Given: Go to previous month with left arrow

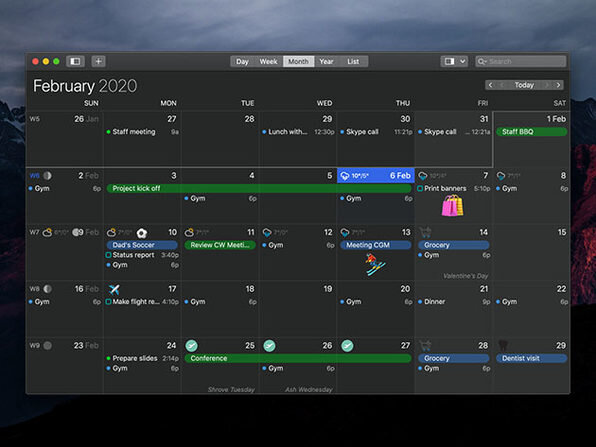Looking at the screenshot, I should (x=490, y=85).
